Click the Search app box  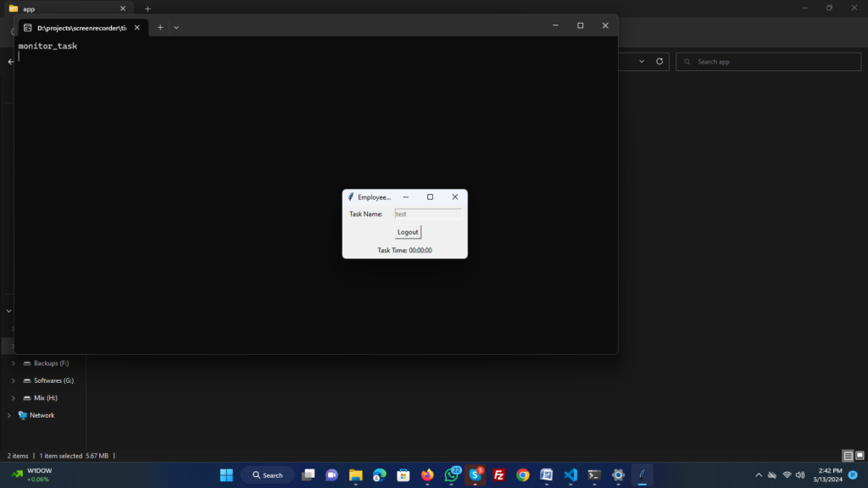click(767, 62)
